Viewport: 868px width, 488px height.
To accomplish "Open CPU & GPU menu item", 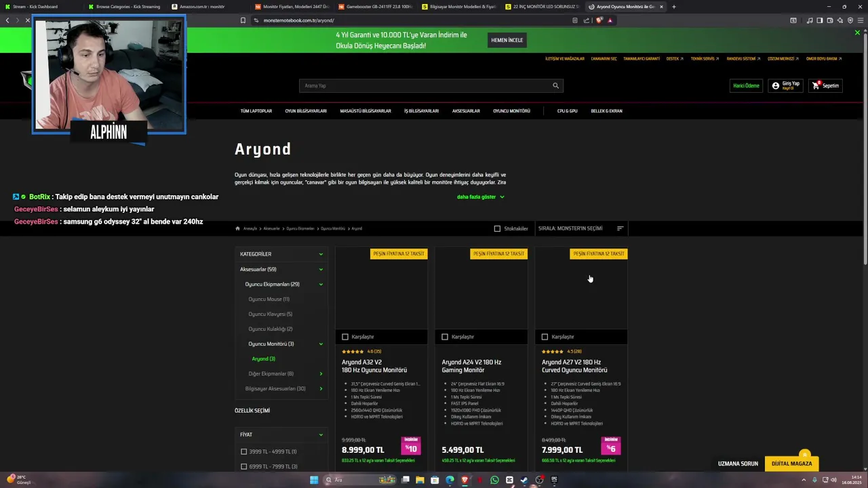I will click(567, 110).
